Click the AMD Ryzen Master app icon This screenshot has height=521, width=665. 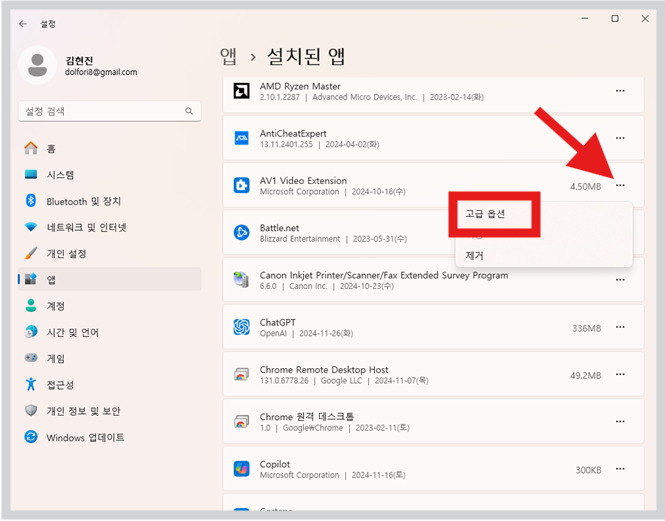pyautogui.click(x=241, y=91)
